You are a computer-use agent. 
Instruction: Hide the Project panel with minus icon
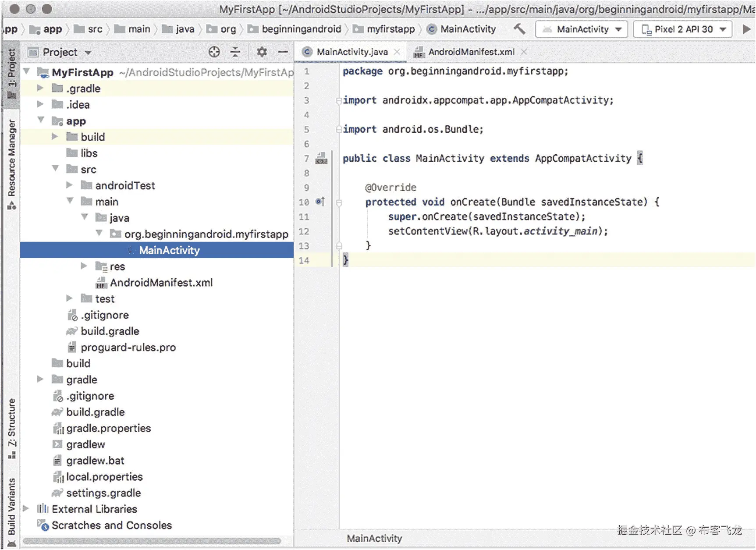click(283, 52)
